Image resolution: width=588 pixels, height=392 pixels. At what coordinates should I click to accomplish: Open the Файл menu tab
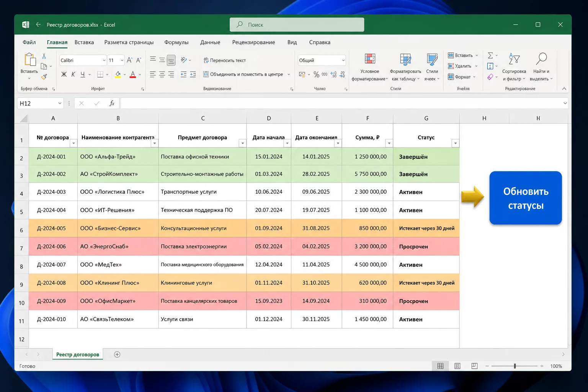tap(29, 42)
